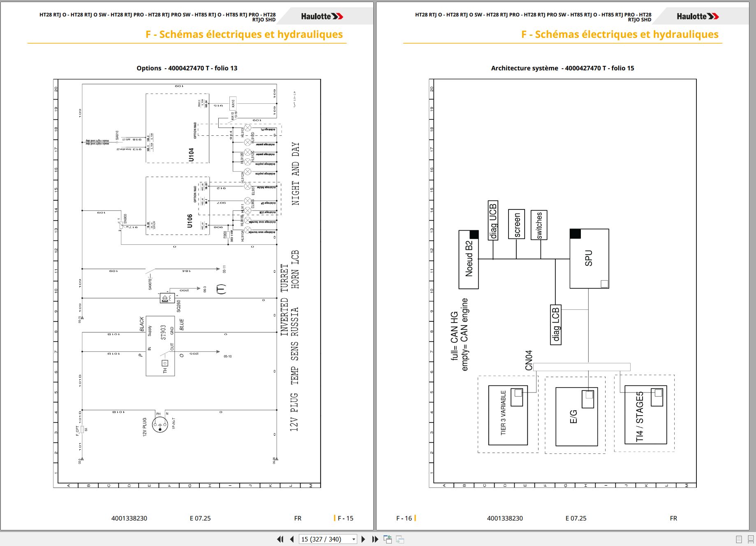Click the KA10 relay box

(233, 103)
